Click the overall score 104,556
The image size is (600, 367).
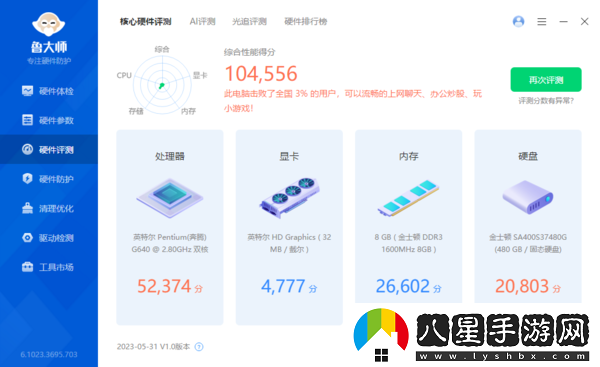click(261, 74)
